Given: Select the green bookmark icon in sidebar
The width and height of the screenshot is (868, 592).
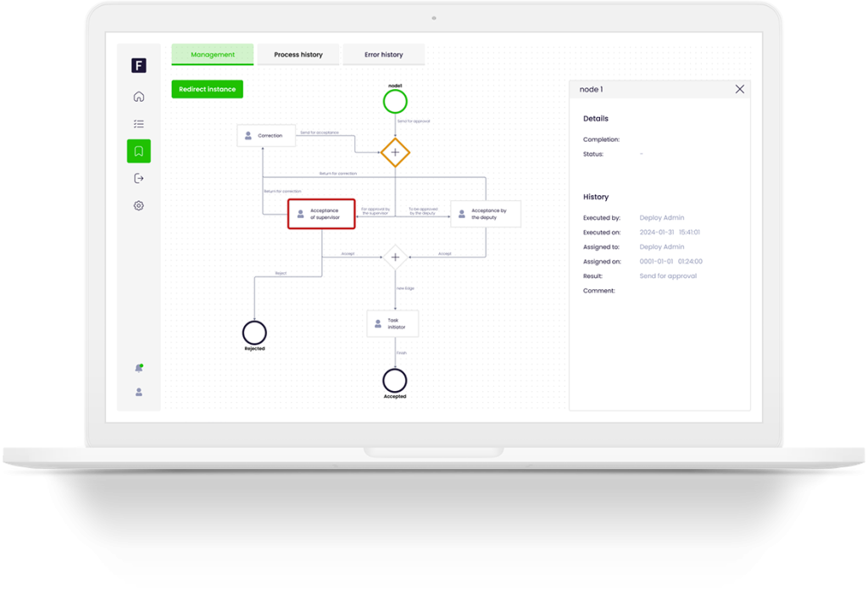Looking at the screenshot, I should click(139, 151).
